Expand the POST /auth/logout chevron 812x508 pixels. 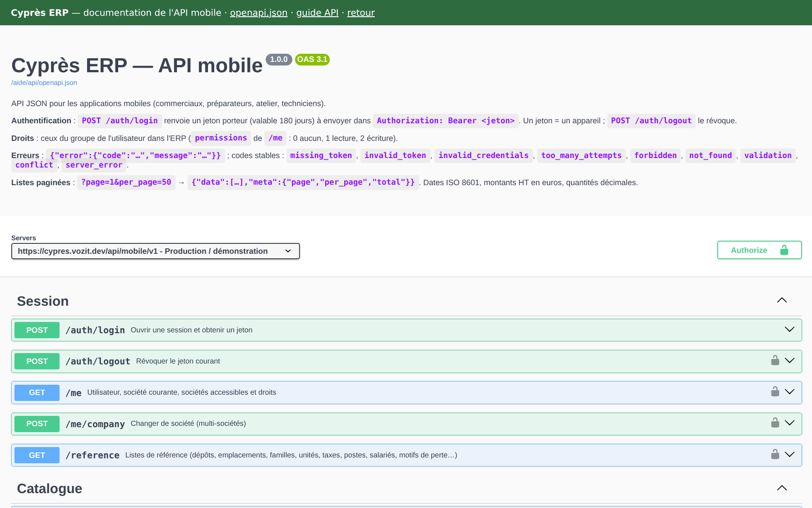point(789,360)
